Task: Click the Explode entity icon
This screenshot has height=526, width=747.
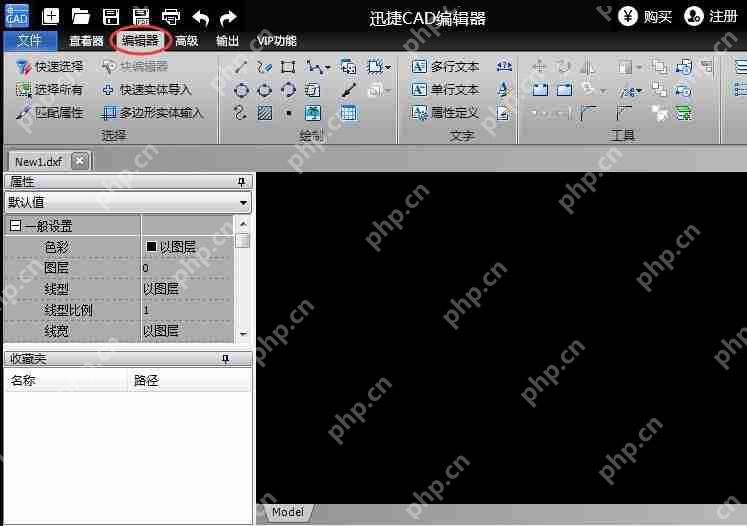Action: pos(659,113)
